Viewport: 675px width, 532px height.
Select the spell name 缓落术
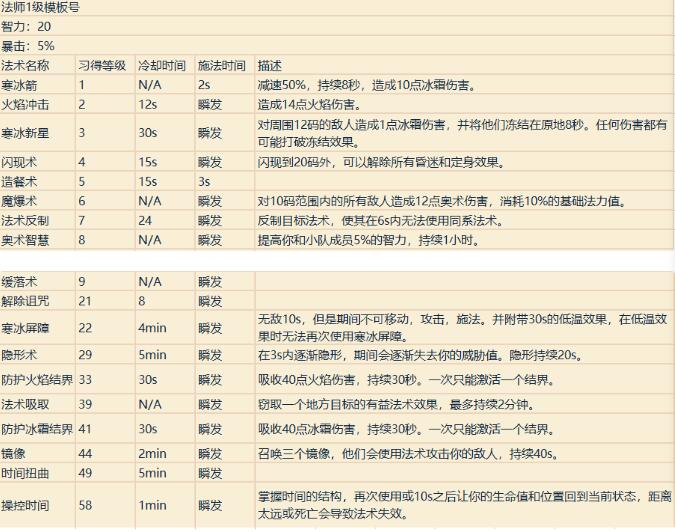[19, 282]
